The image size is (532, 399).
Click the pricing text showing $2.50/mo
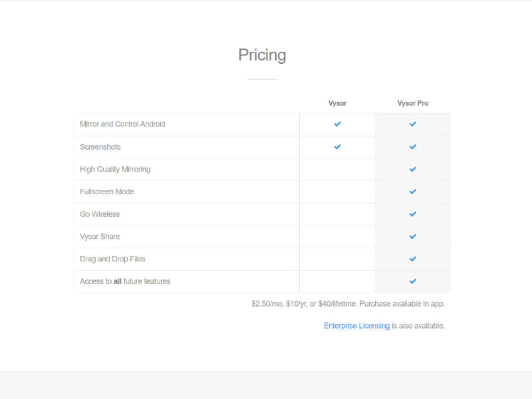tap(348, 304)
